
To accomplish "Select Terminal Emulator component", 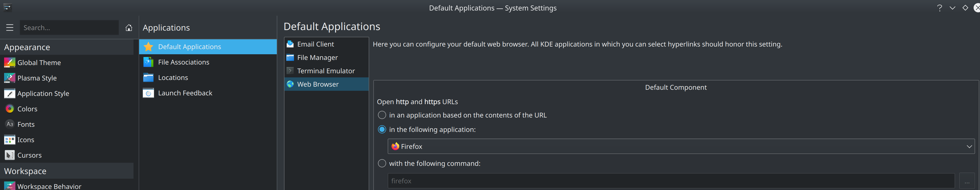I will [326, 71].
